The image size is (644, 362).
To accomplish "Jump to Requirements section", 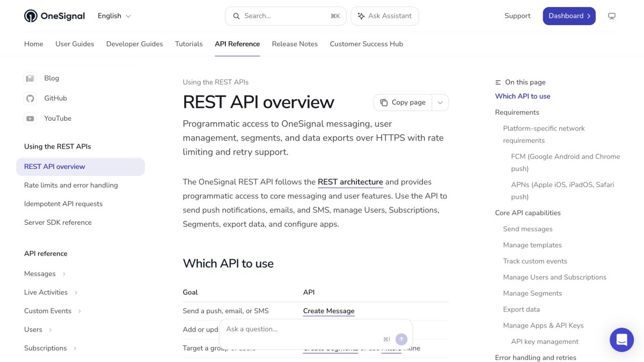I will [x=517, y=113].
